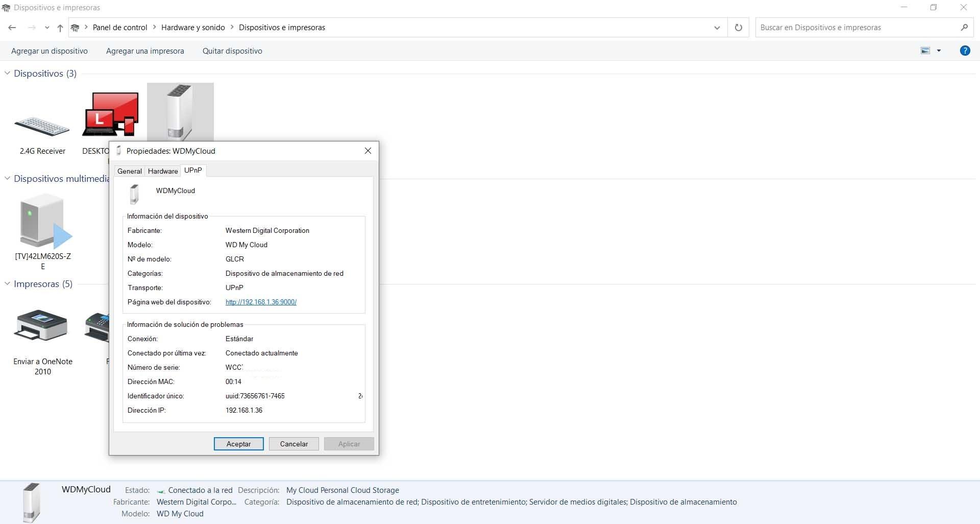Click the Cancelar button

(x=294, y=444)
